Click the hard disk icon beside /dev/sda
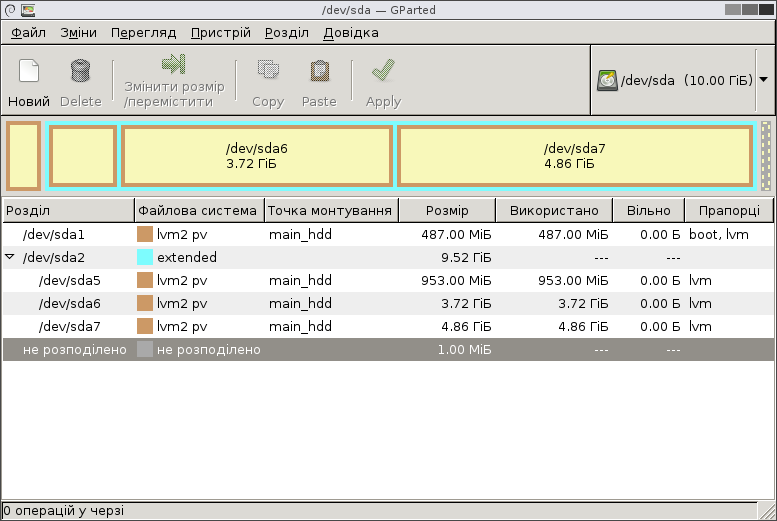The image size is (777, 521). click(607, 80)
